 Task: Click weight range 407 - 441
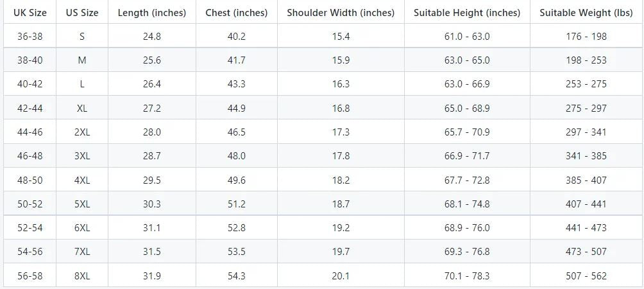click(586, 204)
